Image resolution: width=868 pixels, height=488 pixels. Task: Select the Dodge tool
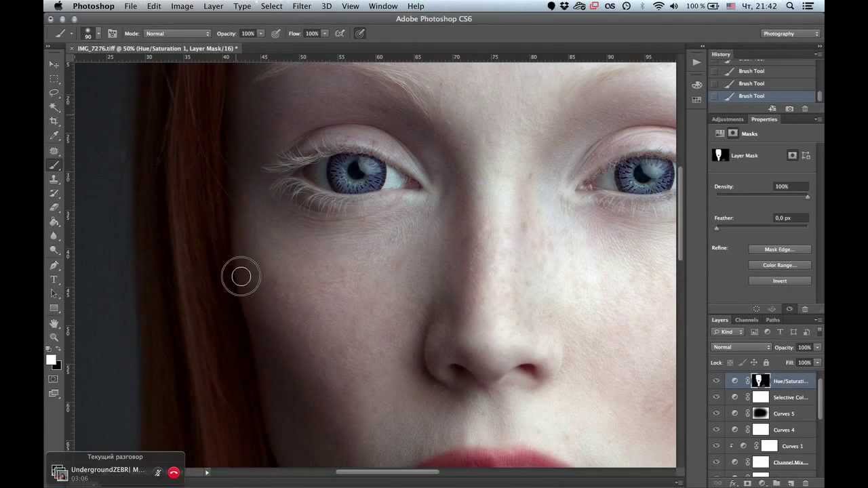coord(54,250)
